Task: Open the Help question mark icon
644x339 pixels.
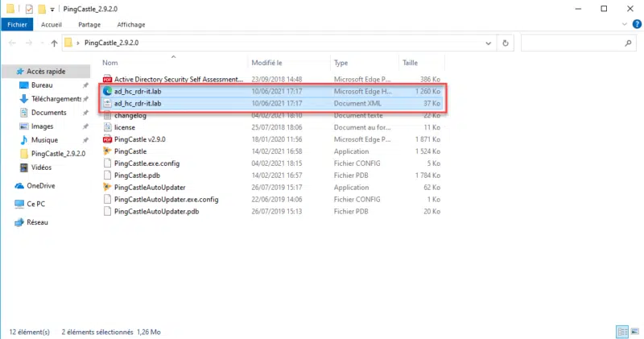Action: [637, 24]
